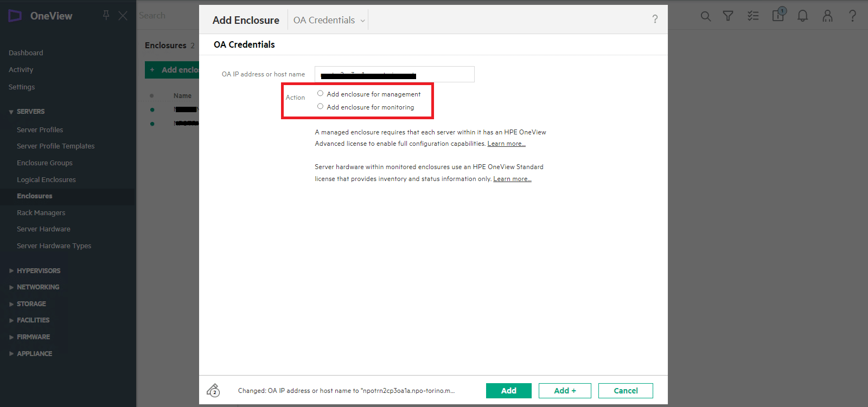This screenshot has width=868, height=407.
Task: Open the user session icon
Action: [x=827, y=16]
